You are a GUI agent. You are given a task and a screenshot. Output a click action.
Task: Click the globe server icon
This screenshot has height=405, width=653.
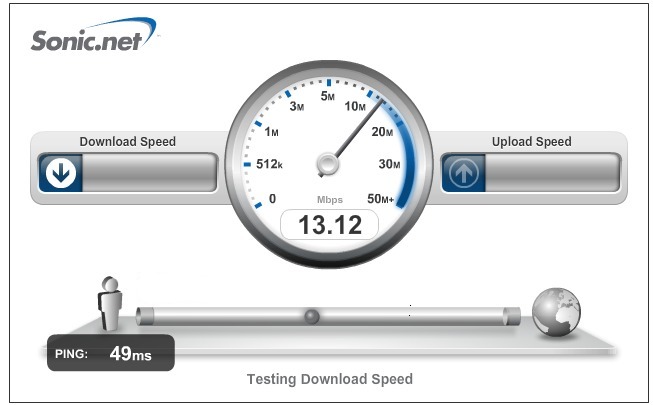pyautogui.click(x=556, y=312)
